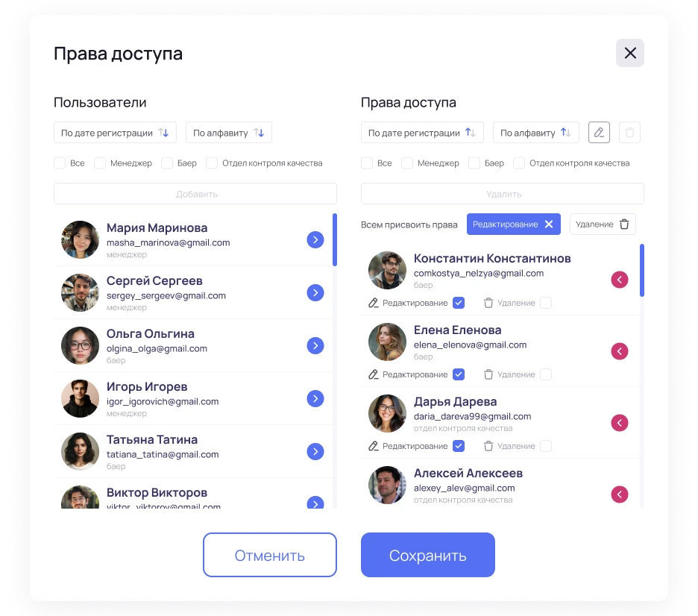This screenshot has width=698, height=616.
Task: Move Ольга Ольгина right using arrow icon
Action: click(315, 346)
